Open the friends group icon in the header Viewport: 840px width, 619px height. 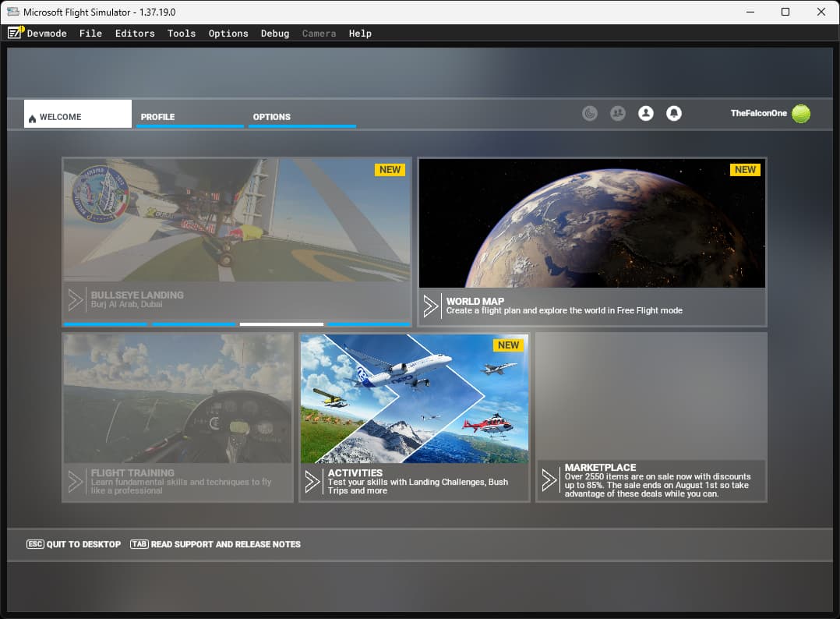tap(618, 114)
